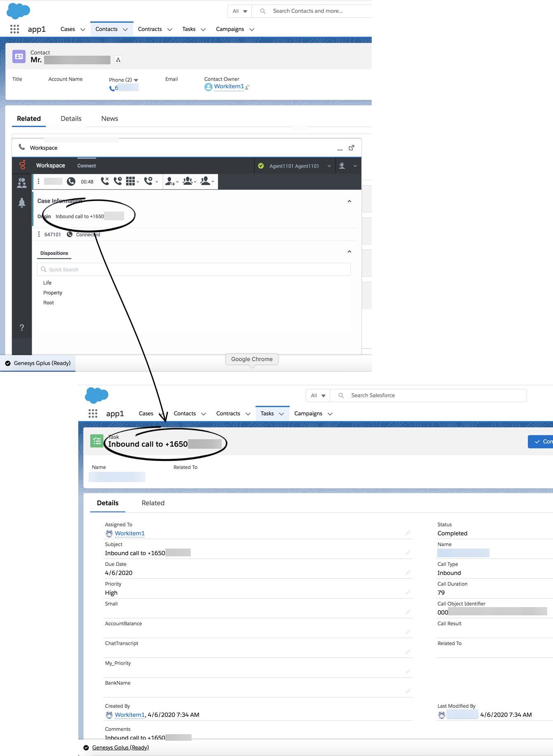Click the Salesforce app launcher grid

[15, 29]
